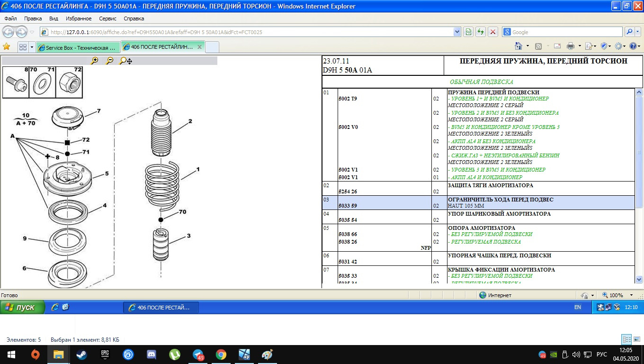The height and width of the screenshot is (364, 644).
Task: Open the Сервис menu
Action: (108, 18)
